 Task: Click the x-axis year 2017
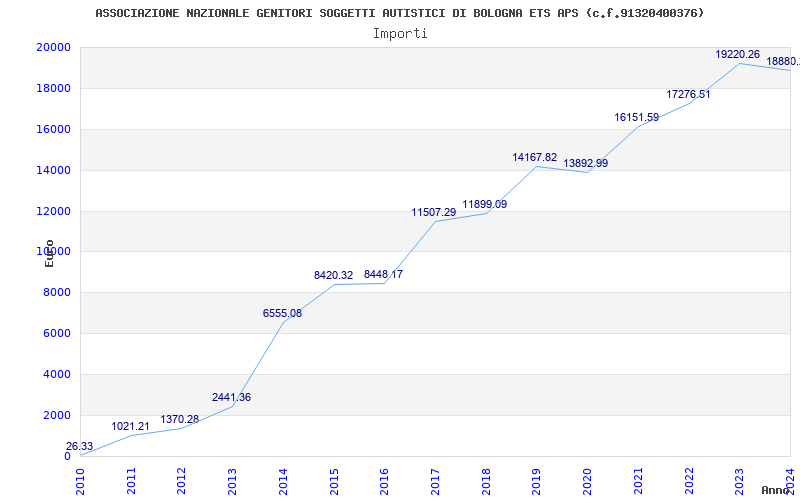tap(435, 482)
